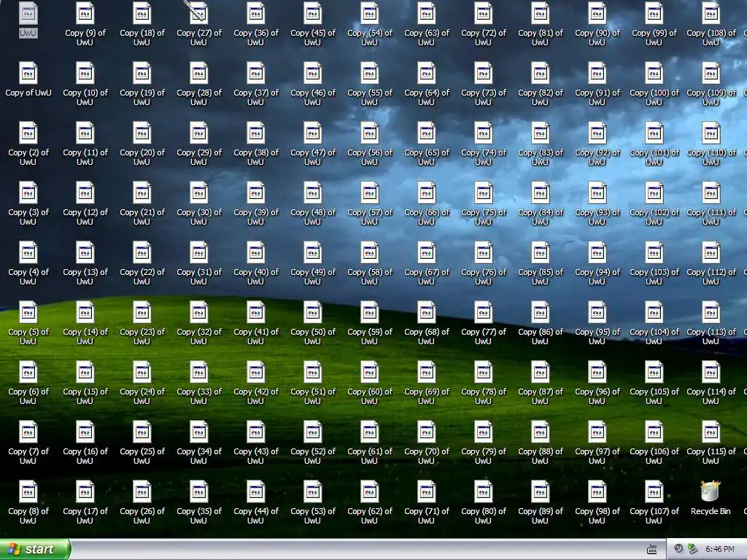
Task: Click the label text Copy (45) of UwU
Action: [312, 38]
